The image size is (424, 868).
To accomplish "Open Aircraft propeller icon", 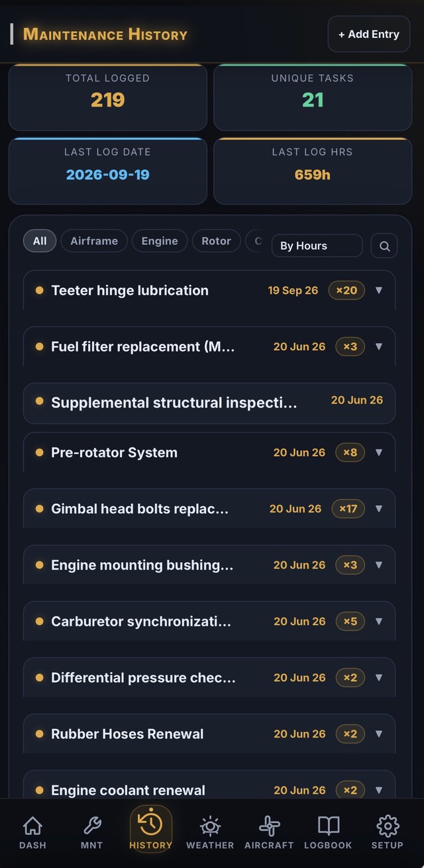I will tap(269, 826).
